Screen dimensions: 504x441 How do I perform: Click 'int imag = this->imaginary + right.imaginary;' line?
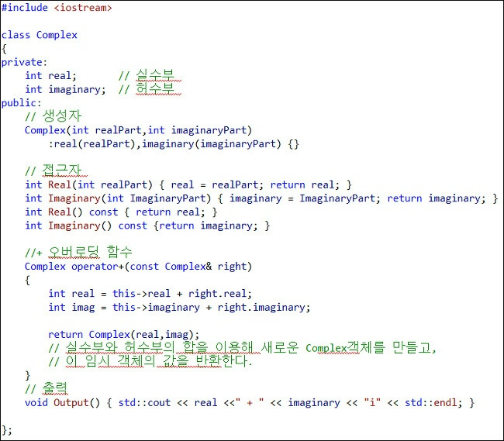click(x=179, y=308)
